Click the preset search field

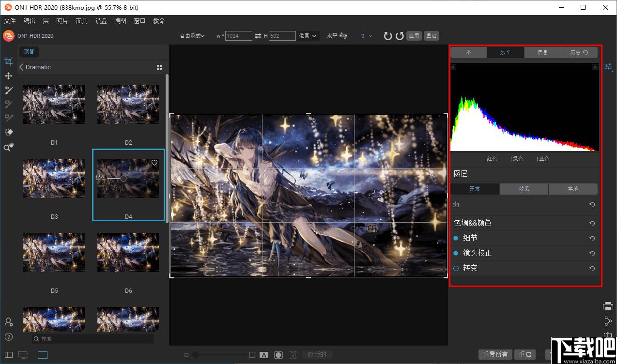pos(93,339)
